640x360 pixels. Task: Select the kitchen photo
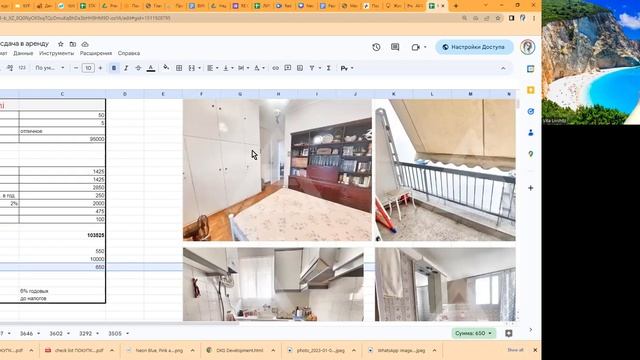tap(273, 284)
